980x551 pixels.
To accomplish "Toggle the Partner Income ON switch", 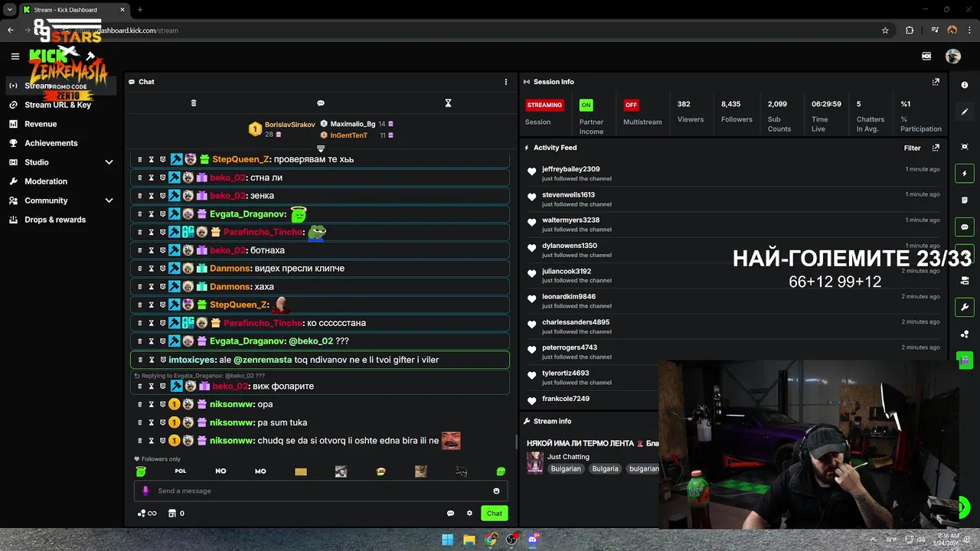I will [x=586, y=105].
